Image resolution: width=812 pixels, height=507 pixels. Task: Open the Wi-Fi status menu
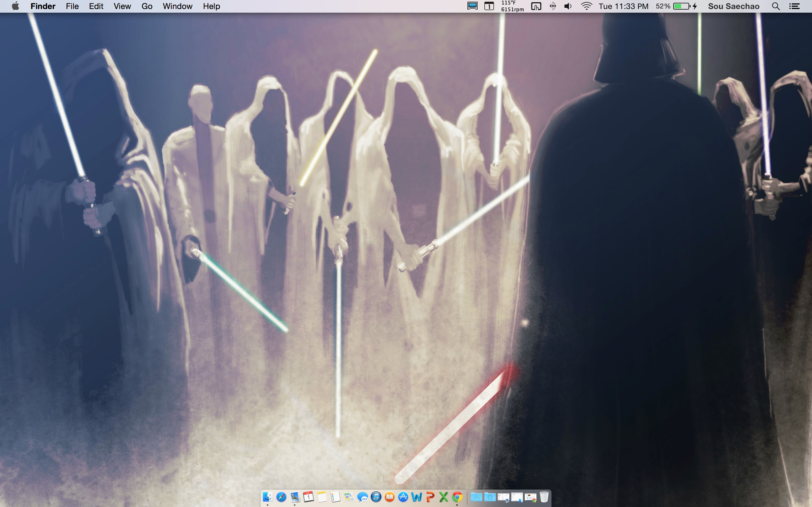click(x=586, y=6)
